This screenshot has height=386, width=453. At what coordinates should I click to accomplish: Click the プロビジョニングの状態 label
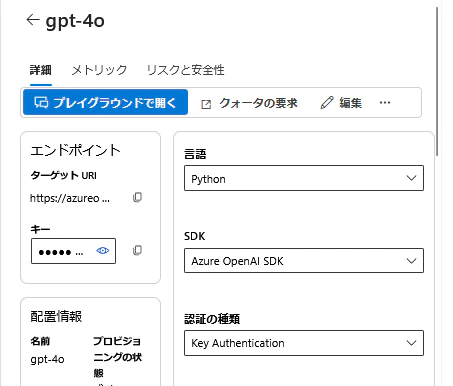(117, 357)
